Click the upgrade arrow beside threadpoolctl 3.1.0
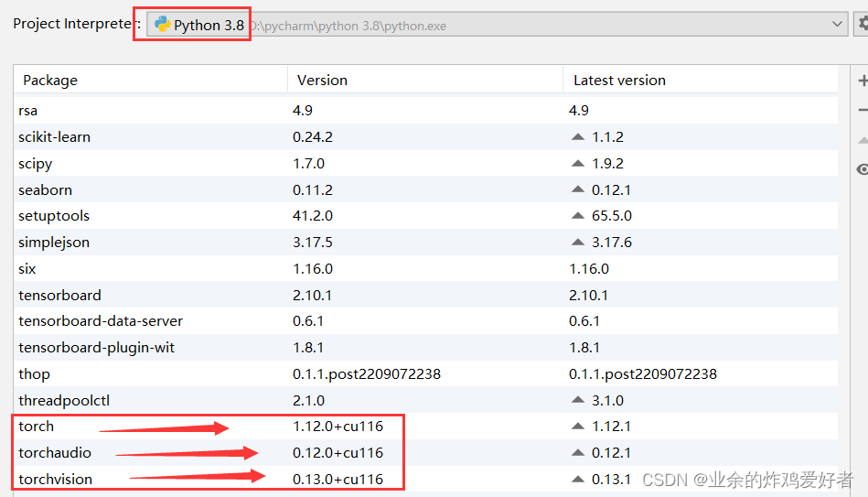Viewport: 868px width, 497px height. pos(578,400)
